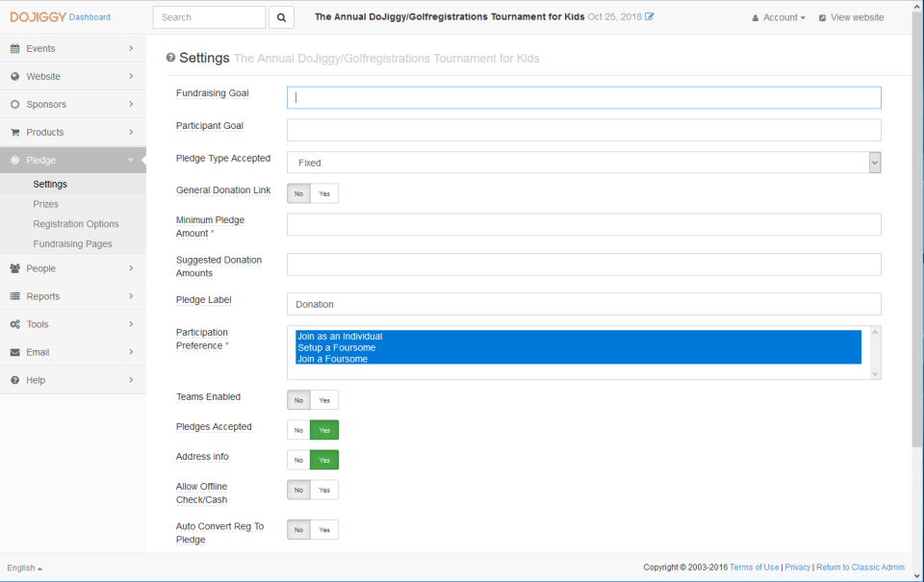Image resolution: width=924 pixels, height=582 pixels.
Task: Click the Account user icon
Action: [x=755, y=18]
